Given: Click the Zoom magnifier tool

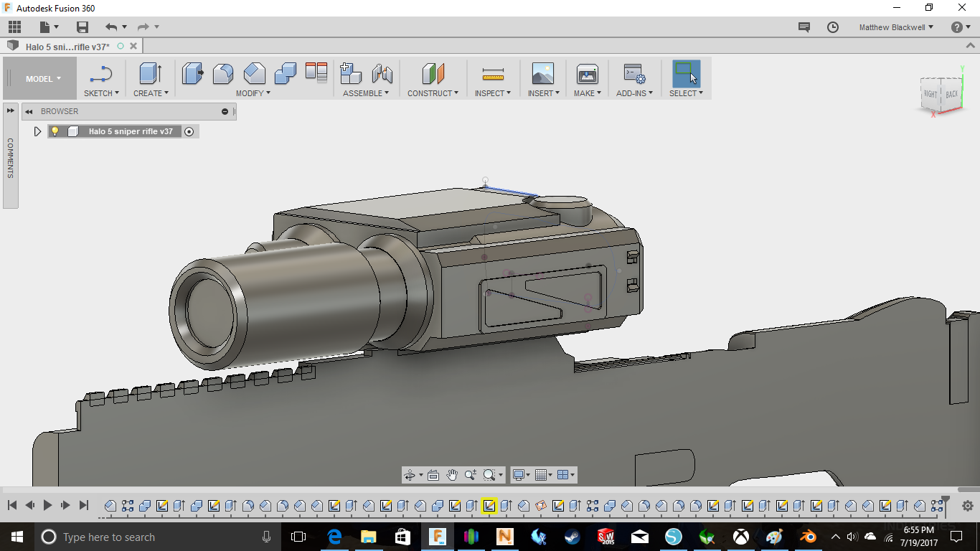Looking at the screenshot, I should click(471, 475).
